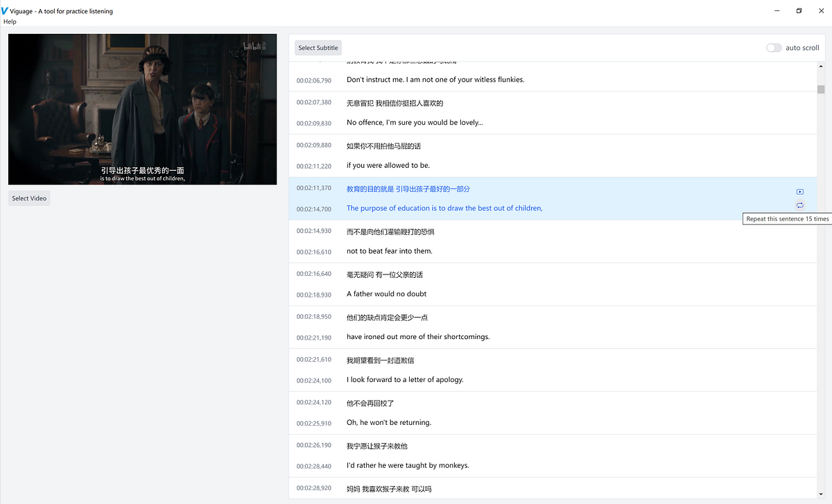
Task: Click the repeat sentence loop icon
Action: [x=799, y=205]
